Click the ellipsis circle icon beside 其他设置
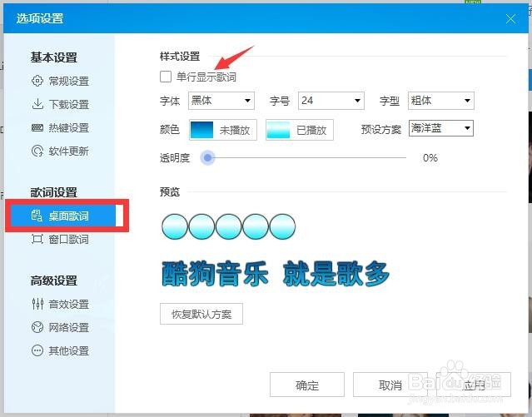The height and width of the screenshot is (417, 532). pos(37,350)
